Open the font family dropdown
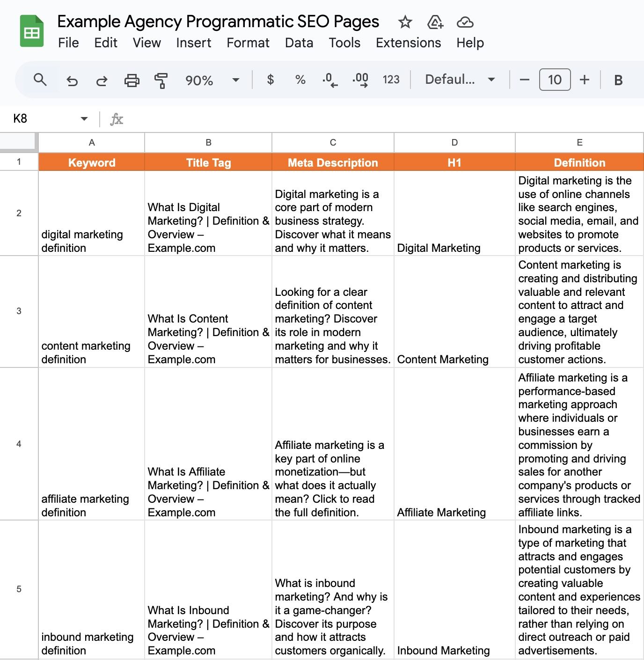 (x=459, y=80)
